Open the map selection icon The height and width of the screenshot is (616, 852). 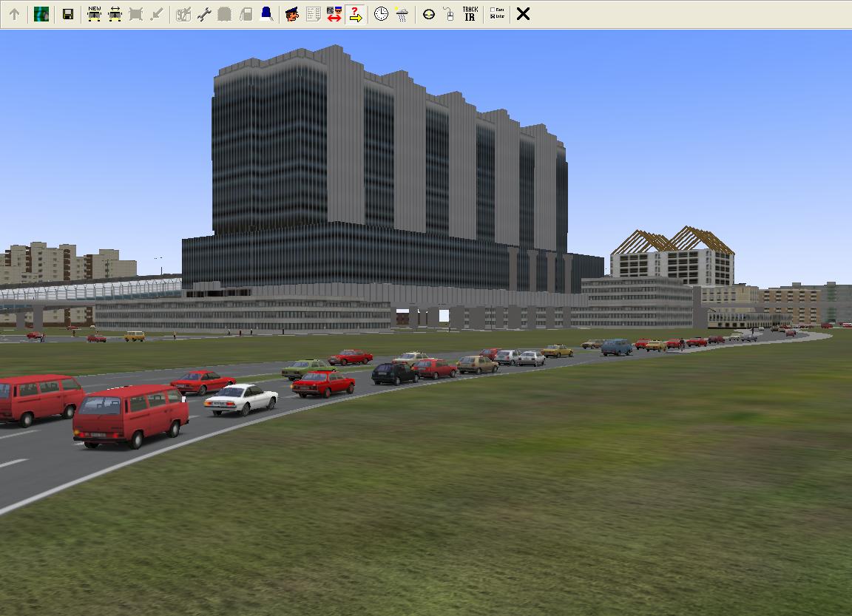coord(41,14)
